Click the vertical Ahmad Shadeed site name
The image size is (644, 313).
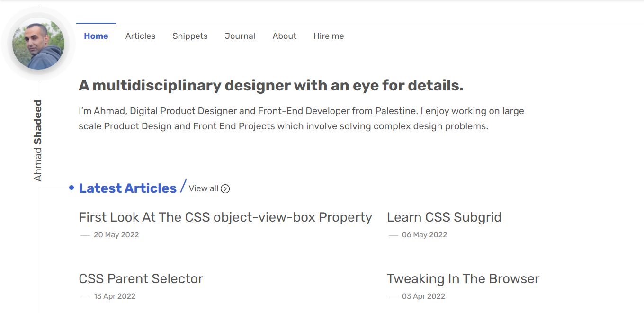click(38, 140)
